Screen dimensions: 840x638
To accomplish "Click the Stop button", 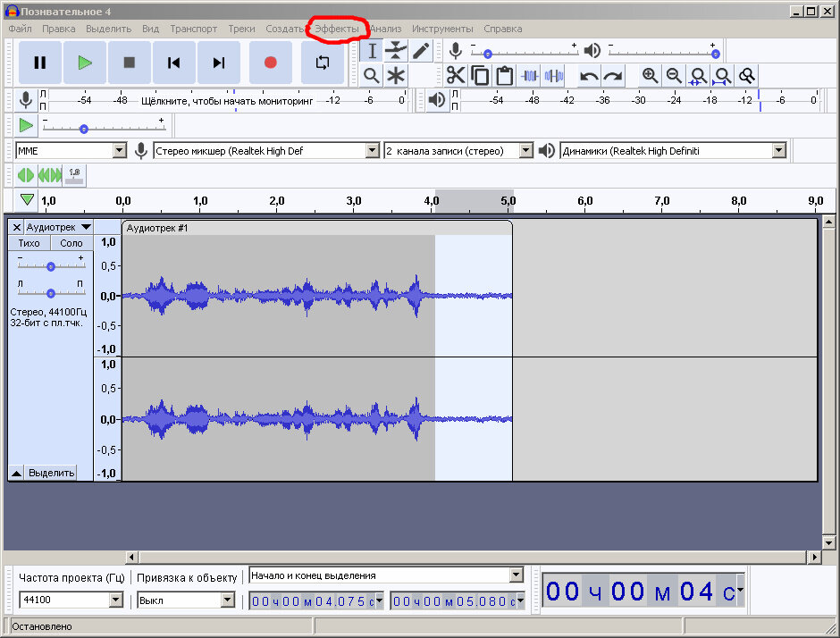I will click(129, 63).
